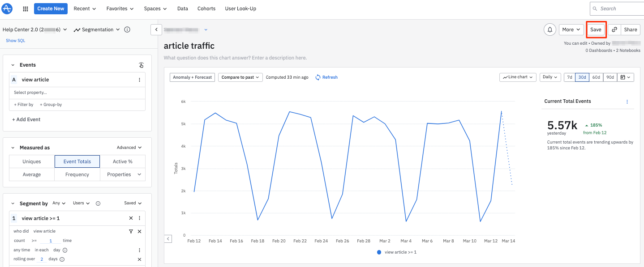Select the Active % measurement option
Viewport: 644px width, 267px height.
pyautogui.click(x=122, y=161)
